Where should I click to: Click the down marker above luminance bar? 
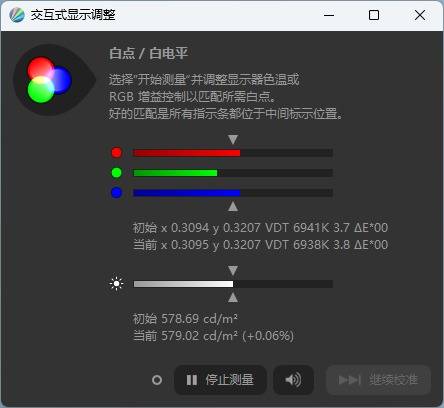pos(233,270)
